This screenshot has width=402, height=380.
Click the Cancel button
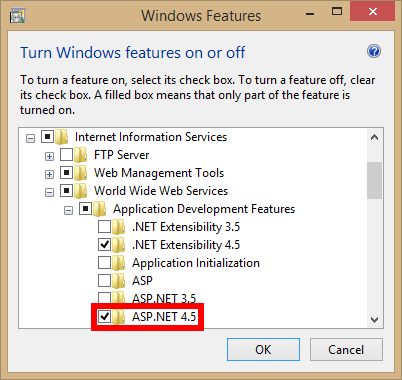click(346, 350)
